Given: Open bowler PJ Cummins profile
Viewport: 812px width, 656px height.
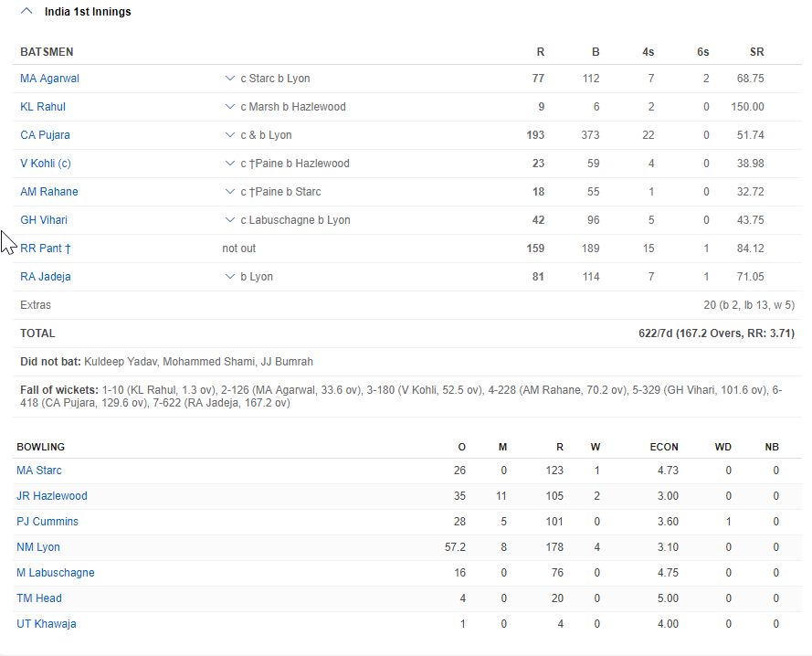Looking at the screenshot, I should [x=47, y=522].
